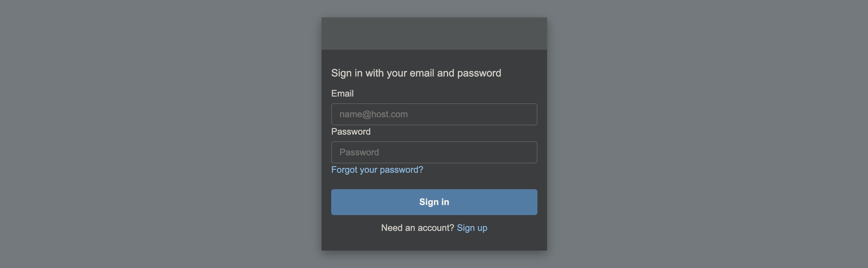
Task: Choose the password entry textbox
Action: (434, 152)
